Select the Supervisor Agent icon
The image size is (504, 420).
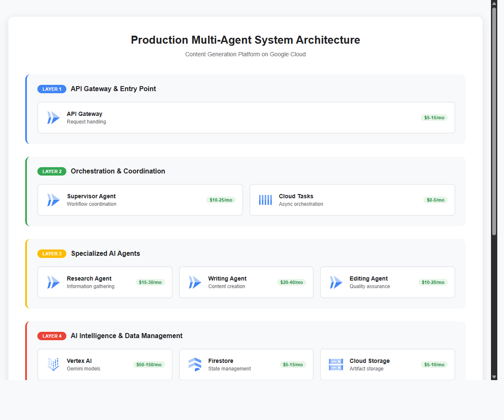tap(53, 200)
